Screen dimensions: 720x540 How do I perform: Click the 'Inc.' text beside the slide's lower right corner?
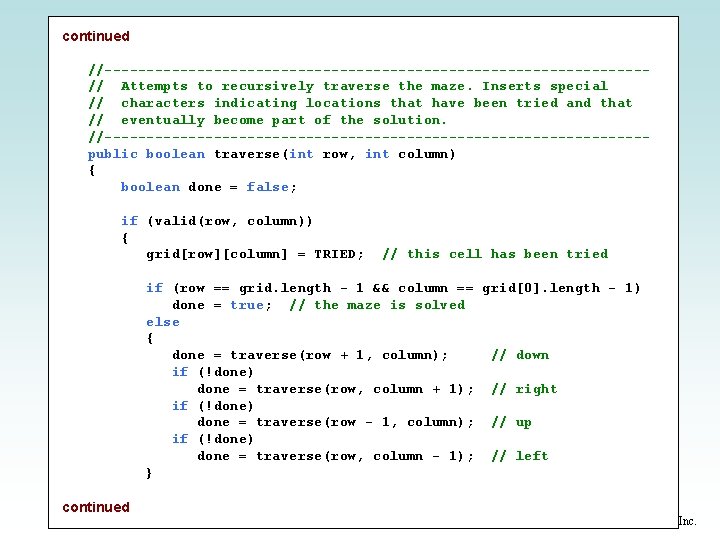click(687, 521)
